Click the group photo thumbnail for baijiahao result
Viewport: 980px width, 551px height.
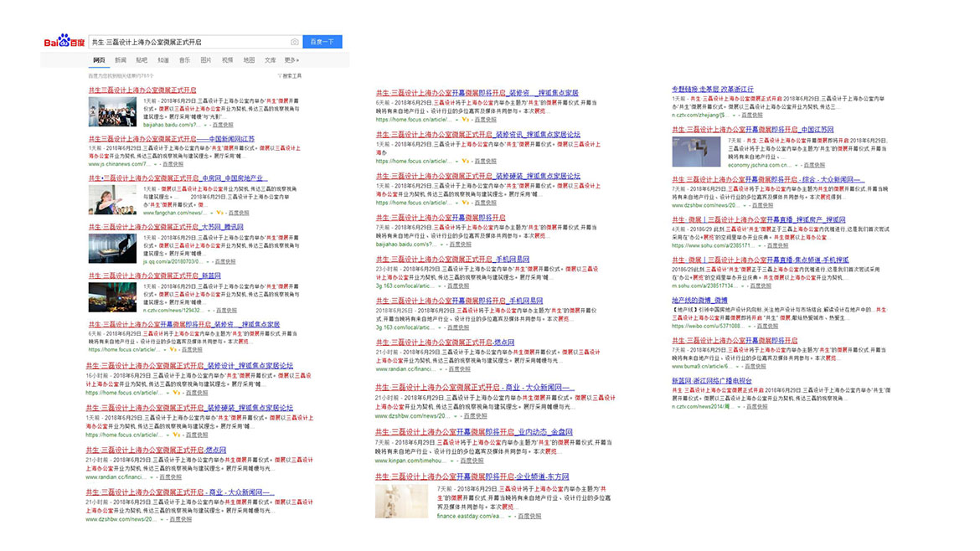coord(112,112)
